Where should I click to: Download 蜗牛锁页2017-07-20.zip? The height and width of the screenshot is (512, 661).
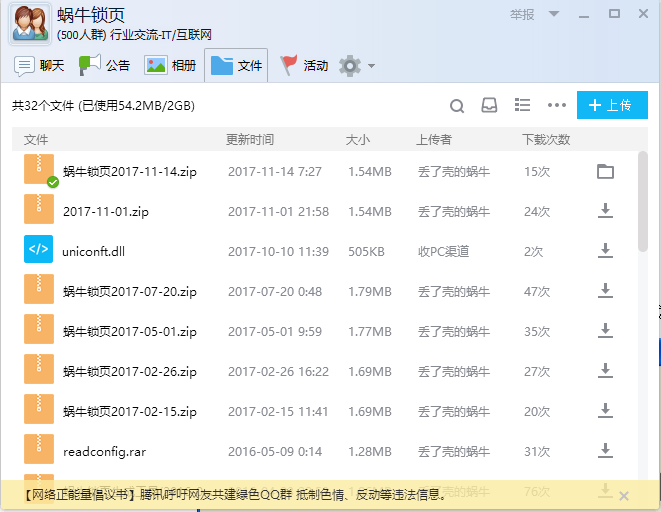point(605,291)
